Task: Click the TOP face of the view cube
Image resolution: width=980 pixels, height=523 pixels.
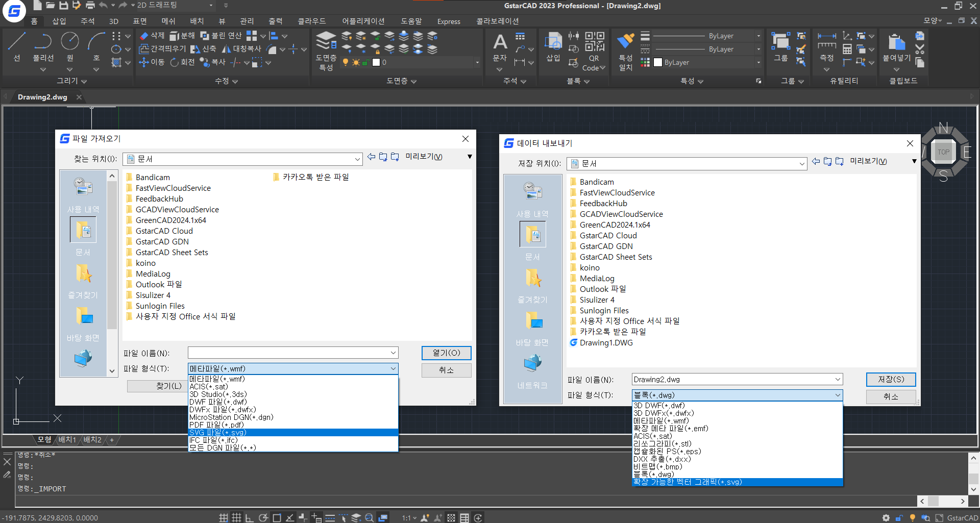Action: tap(943, 152)
